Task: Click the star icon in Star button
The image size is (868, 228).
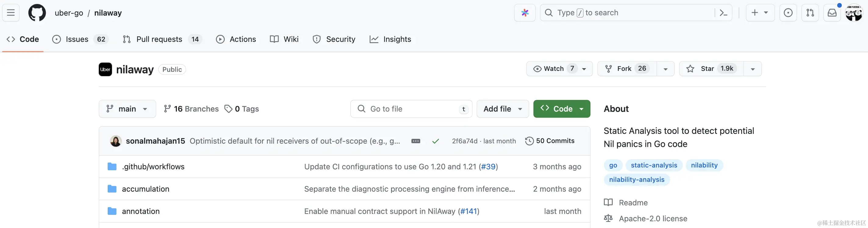Action: point(690,69)
